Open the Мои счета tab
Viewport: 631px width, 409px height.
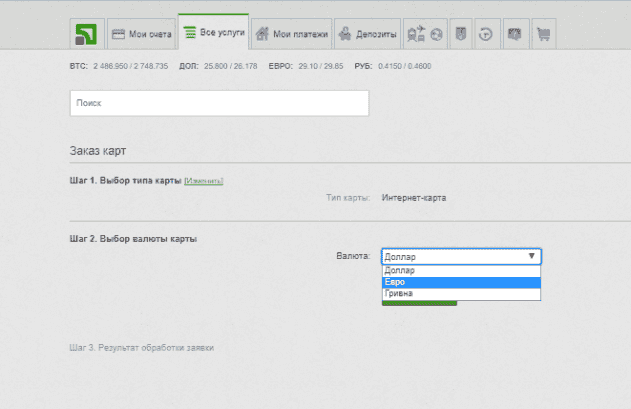[x=141, y=34]
